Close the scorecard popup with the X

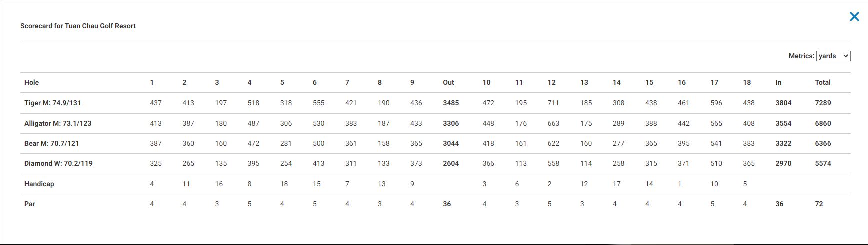click(854, 16)
